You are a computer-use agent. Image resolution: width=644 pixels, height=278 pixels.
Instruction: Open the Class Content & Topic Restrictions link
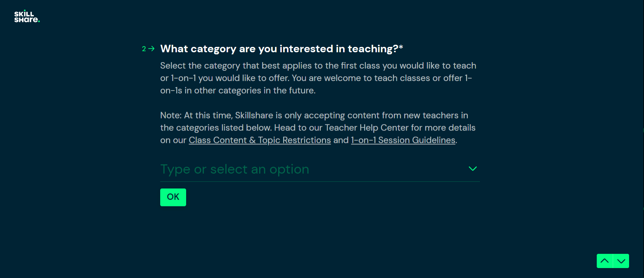259,140
